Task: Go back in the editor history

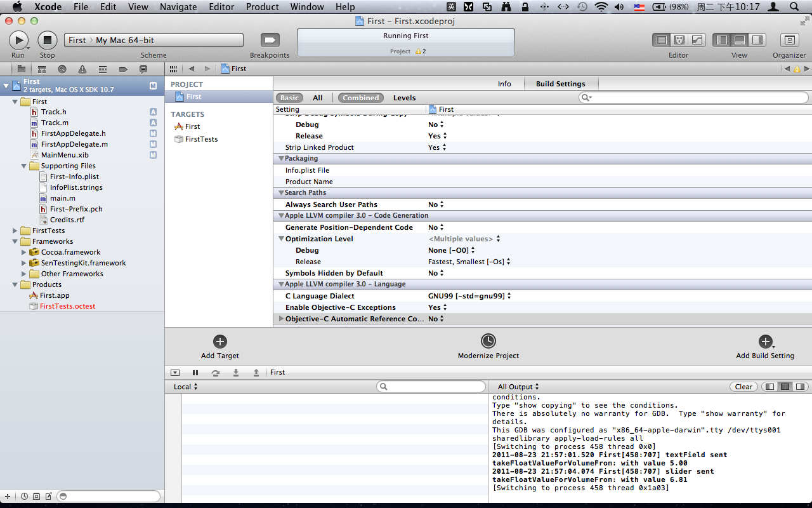Action: pos(191,69)
